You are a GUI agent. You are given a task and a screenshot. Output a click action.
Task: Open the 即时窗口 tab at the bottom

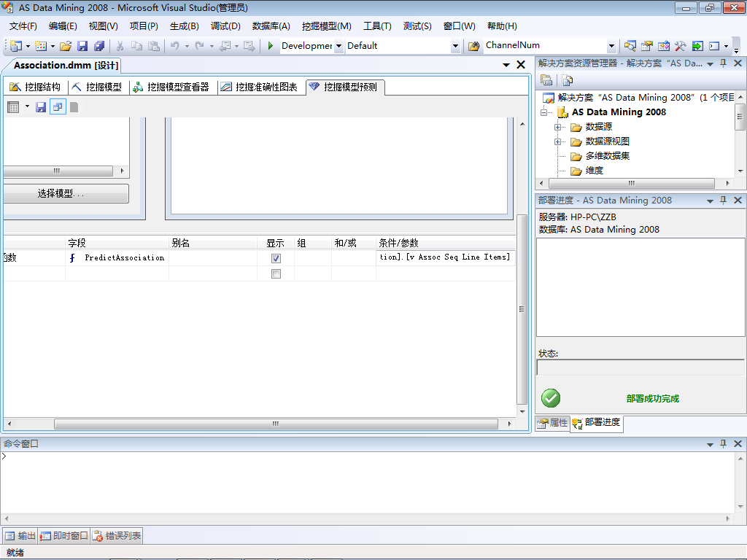pos(64,536)
